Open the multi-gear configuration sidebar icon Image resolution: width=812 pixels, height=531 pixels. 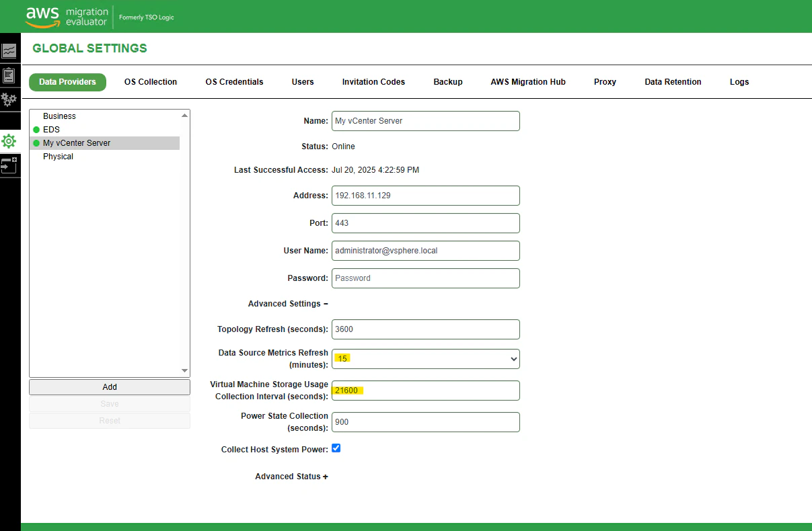pos(9,99)
